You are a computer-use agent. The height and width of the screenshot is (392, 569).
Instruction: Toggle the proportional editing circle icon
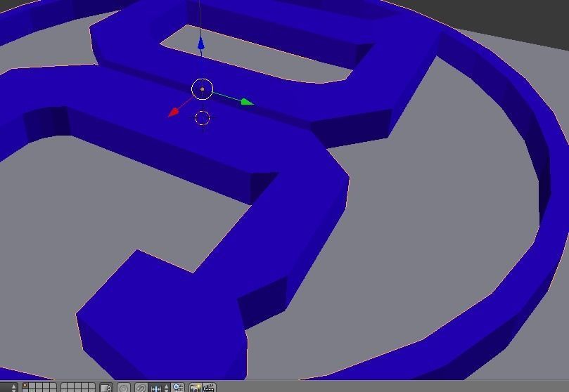[x=124, y=388]
